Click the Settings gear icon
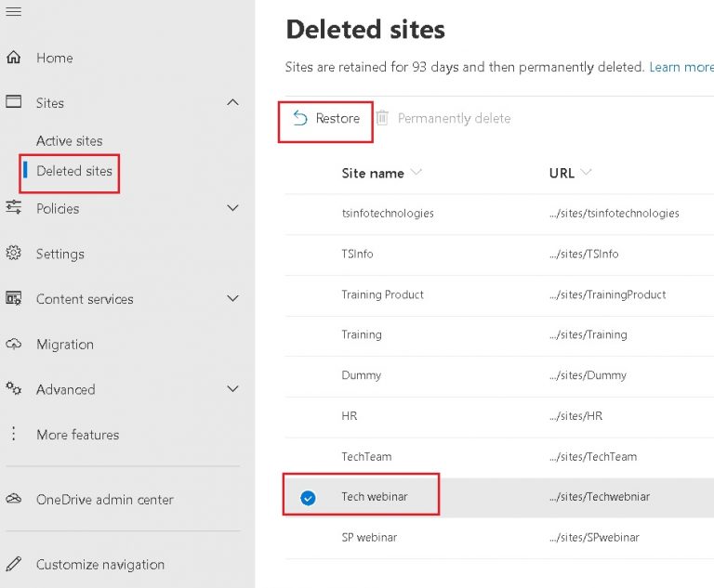This screenshot has width=714, height=588. [13, 254]
